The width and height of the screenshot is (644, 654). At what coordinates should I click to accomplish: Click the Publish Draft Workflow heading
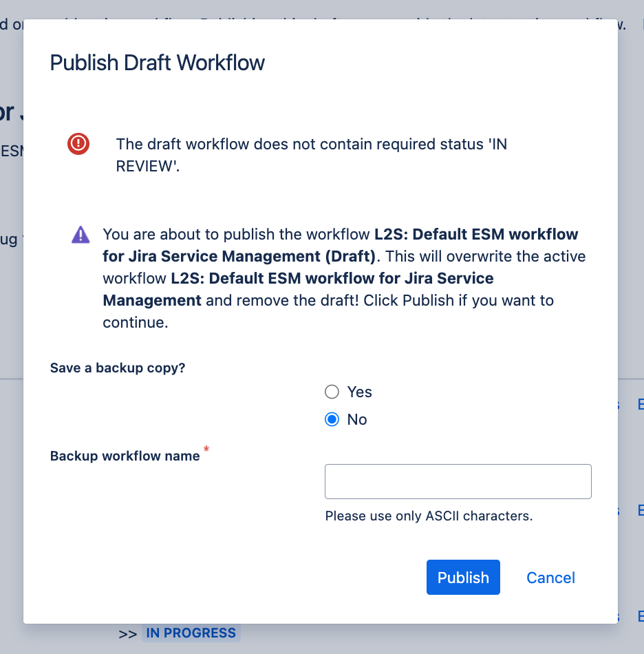(x=157, y=63)
